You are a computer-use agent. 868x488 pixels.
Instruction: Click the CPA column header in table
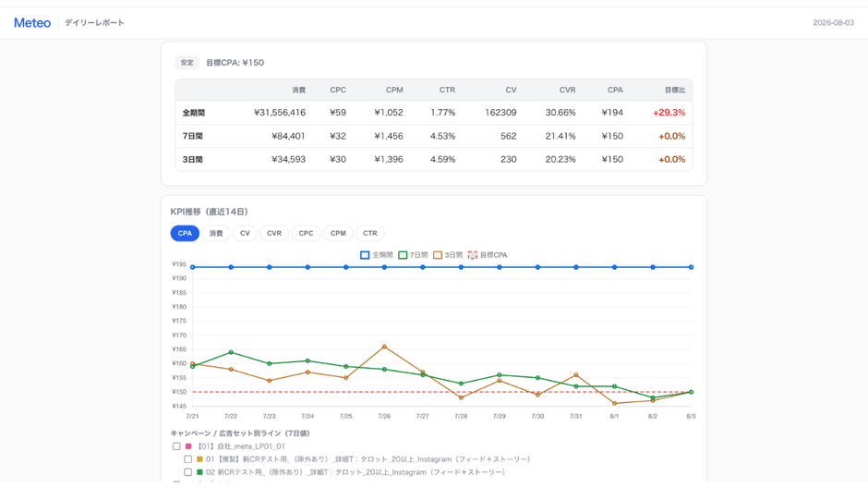pyautogui.click(x=615, y=90)
